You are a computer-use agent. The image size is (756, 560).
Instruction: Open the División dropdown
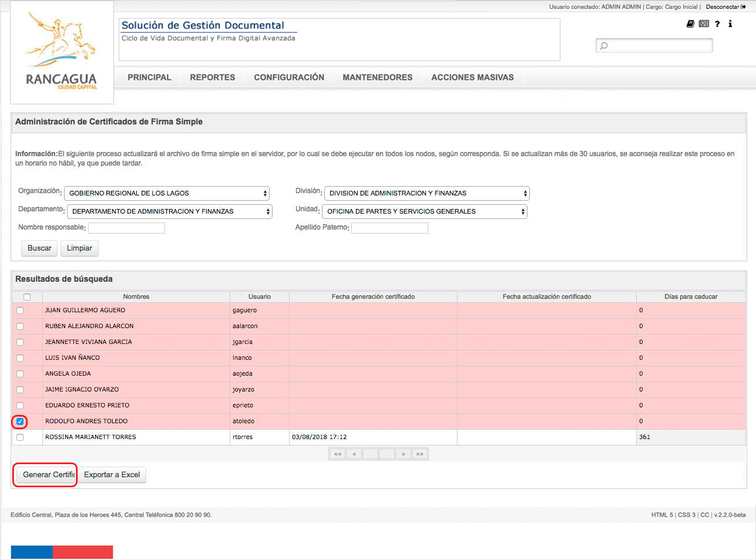point(427,193)
